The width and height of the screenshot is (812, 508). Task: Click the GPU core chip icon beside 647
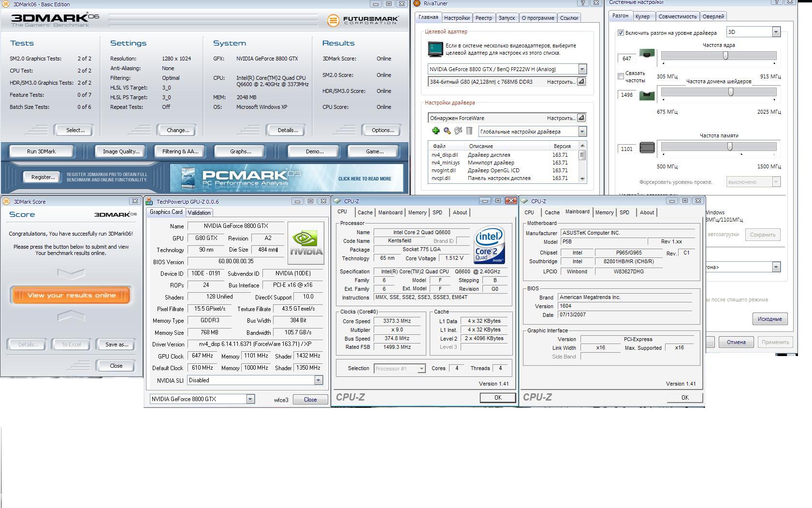coord(647,54)
